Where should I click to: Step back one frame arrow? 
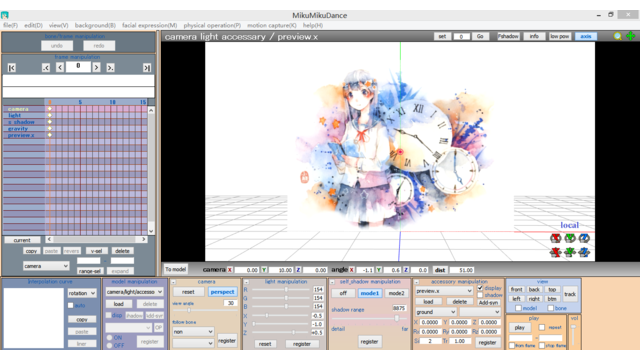(x=60, y=68)
